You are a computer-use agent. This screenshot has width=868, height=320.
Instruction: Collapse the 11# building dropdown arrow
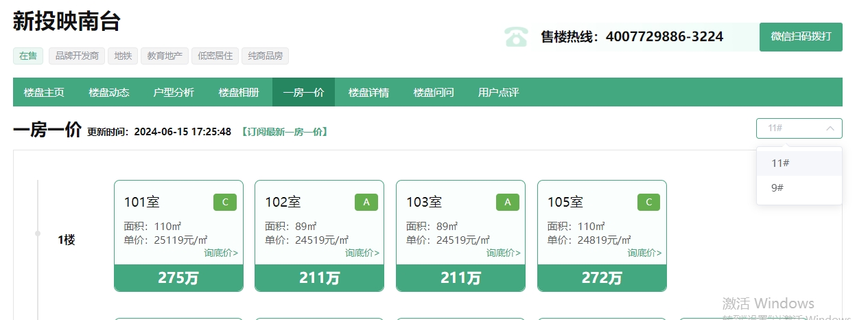pos(830,128)
